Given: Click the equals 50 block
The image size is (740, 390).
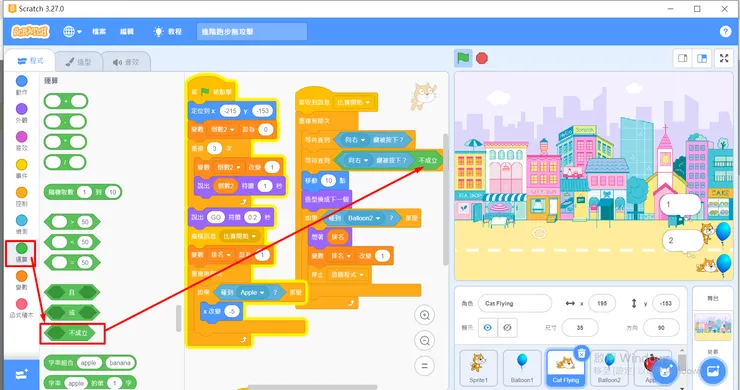Looking at the screenshot, I should click(x=72, y=263).
